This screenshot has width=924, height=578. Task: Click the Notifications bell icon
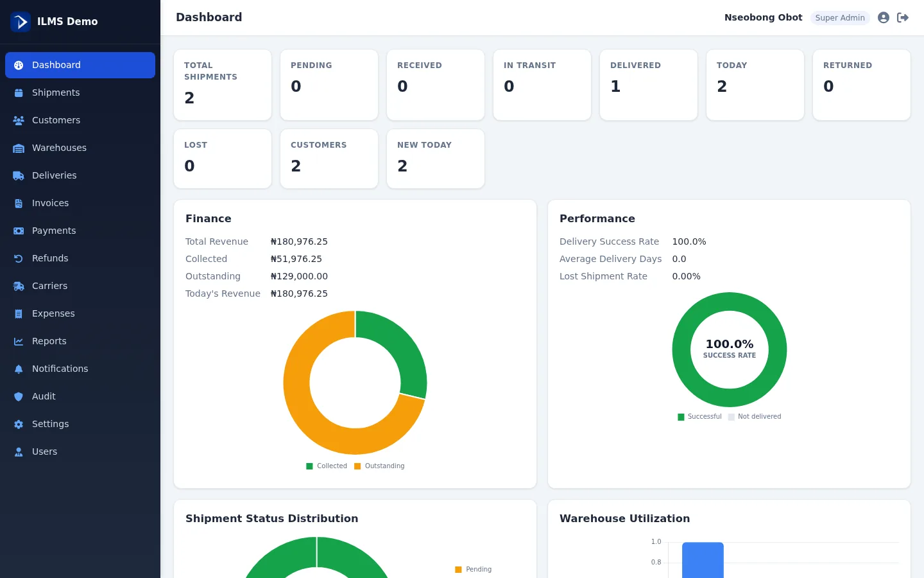[19, 369]
